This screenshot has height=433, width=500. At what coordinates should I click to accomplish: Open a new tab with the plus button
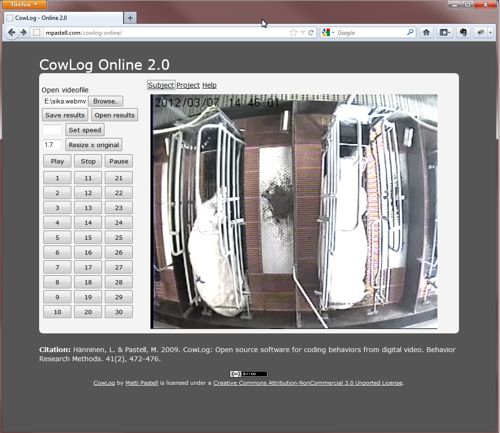(130, 18)
